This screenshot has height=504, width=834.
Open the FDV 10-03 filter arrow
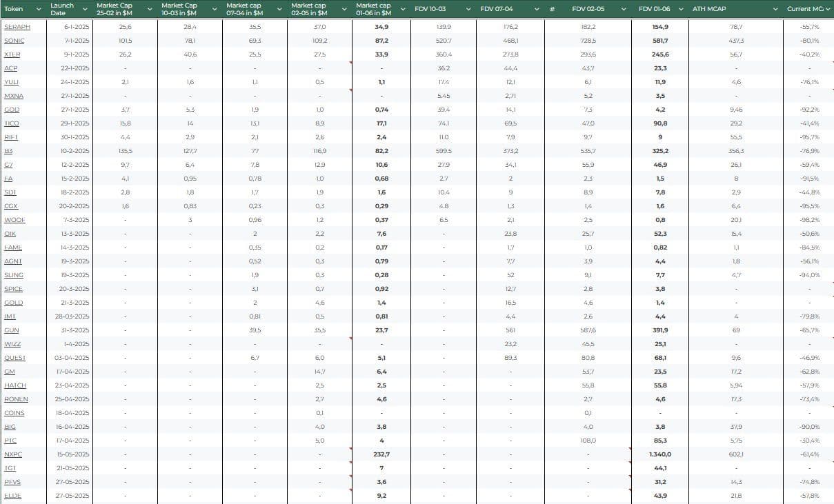pos(468,9)
